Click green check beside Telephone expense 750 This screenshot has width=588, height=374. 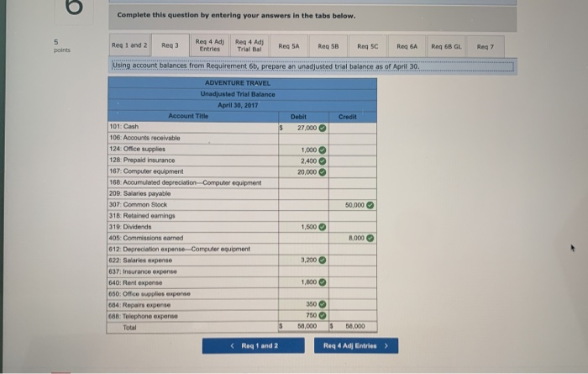point(322,315)
